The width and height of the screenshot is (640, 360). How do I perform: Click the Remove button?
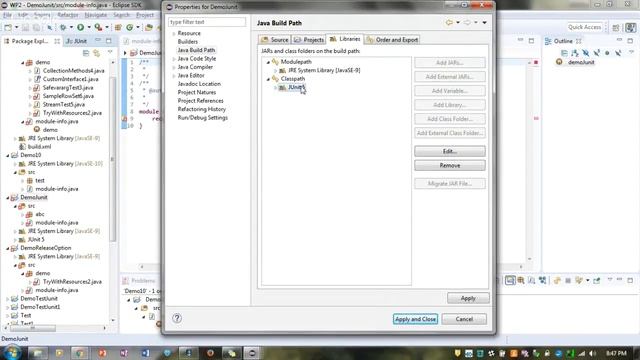(450, 165)
